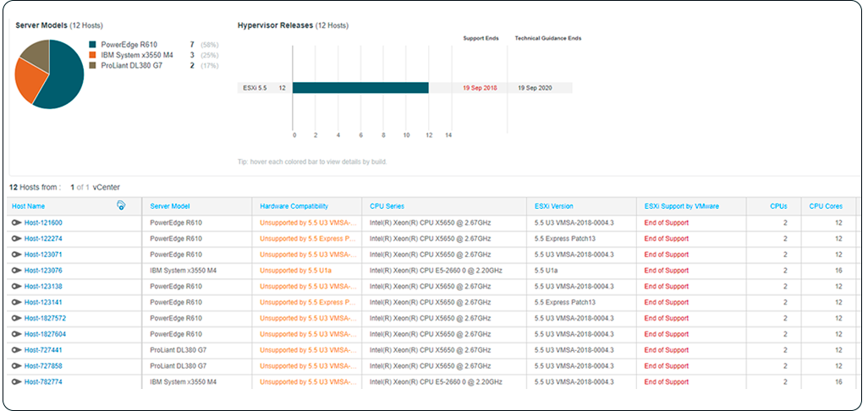Image resolution: width=868 pixels, height=411 pixels.
Task: Sort by CPU Cores column header
Action: pos(826,206)
